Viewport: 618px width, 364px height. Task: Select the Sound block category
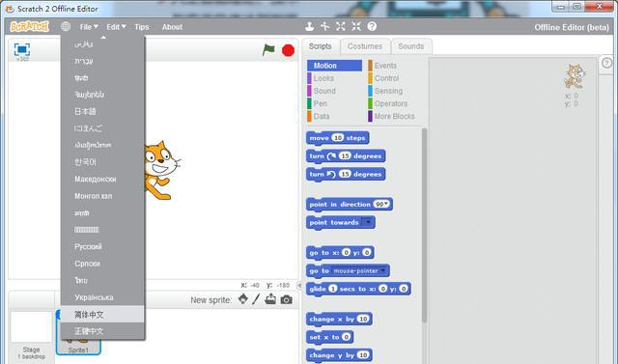pyautogui.click(x=334, y=91)
